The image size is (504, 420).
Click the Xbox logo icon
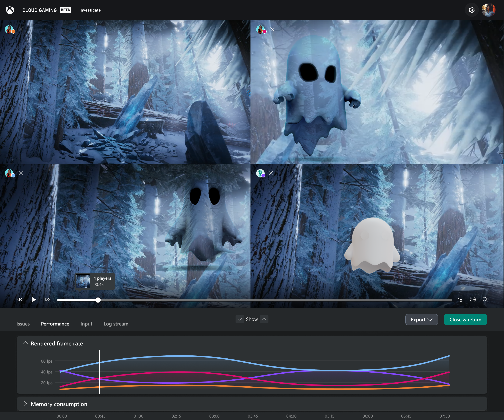tap(10, 10)
